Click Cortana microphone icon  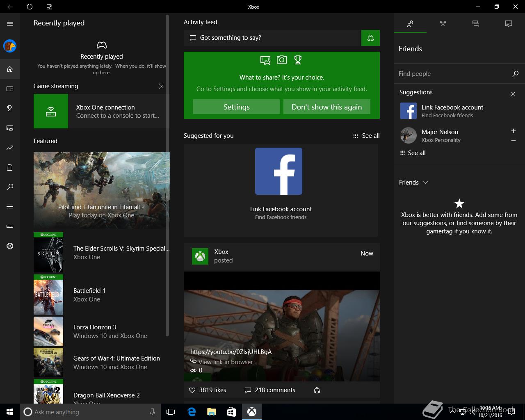tap(152, 412)
